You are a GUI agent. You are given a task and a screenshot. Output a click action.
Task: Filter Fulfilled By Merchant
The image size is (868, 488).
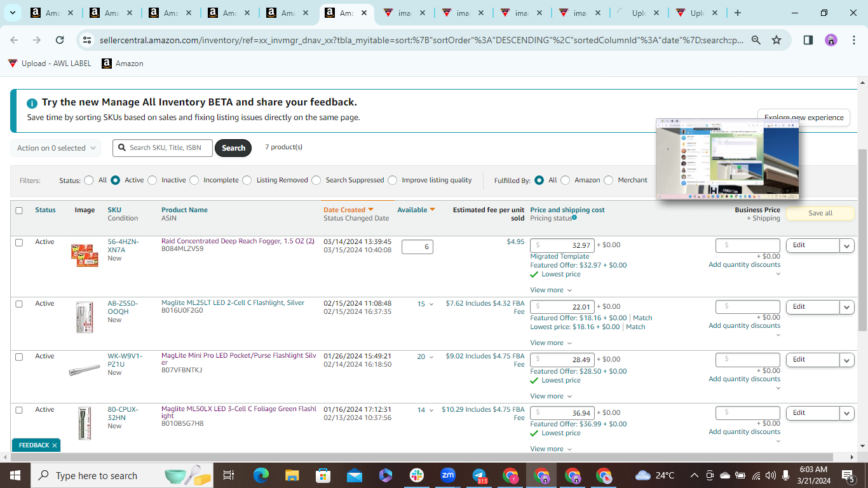pos(609,180)
